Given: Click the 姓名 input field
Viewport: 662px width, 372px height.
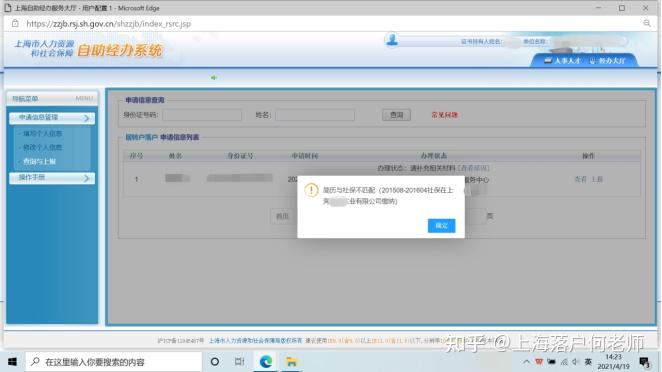Looking at the screenshot, I should click(315, 115).
